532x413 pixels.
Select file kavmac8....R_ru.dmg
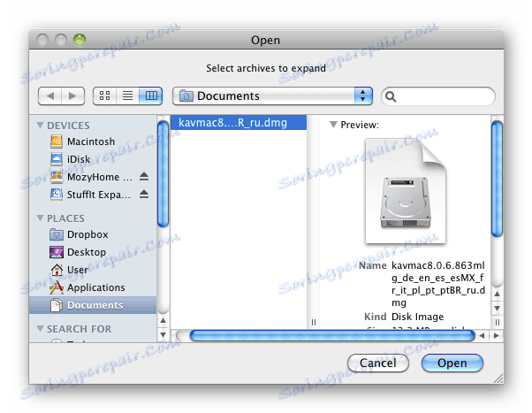pos(239,123)
